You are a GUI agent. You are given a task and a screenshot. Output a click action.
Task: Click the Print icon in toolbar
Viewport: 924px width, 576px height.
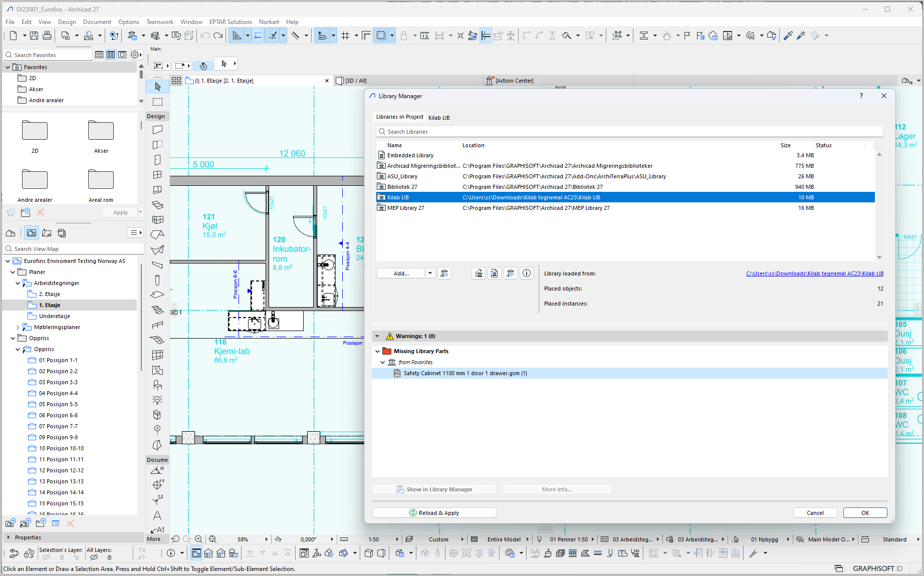click(x=47, y=36)
